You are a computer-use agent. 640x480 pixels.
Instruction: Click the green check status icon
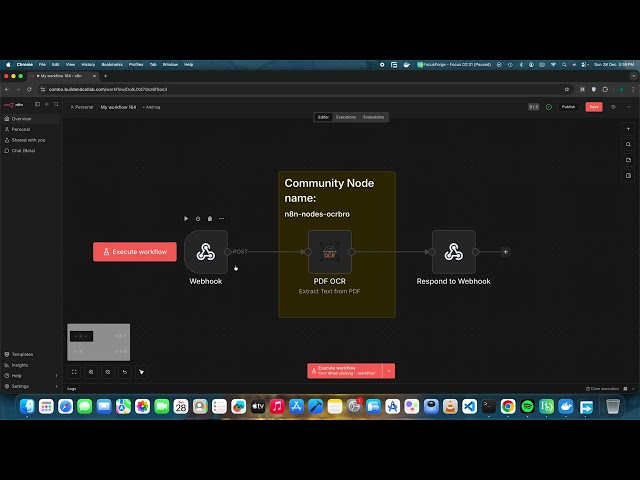pos(549,107)
